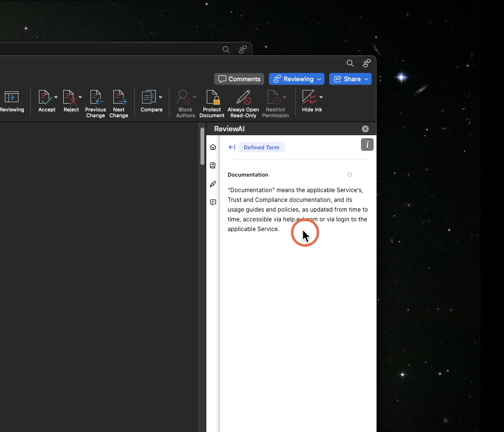The image size is (504, 432).
Task: Open the Comments pane button
Action: [239, 79]
